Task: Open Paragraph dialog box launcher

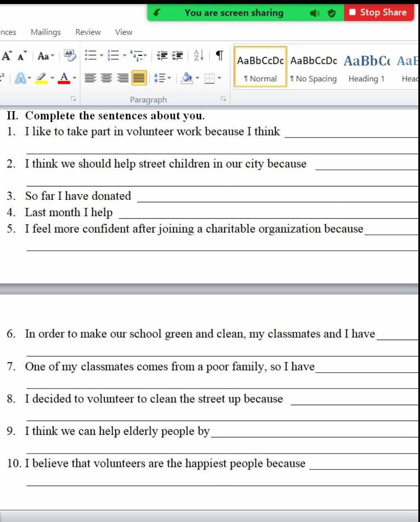Action: tap(224, 99)
